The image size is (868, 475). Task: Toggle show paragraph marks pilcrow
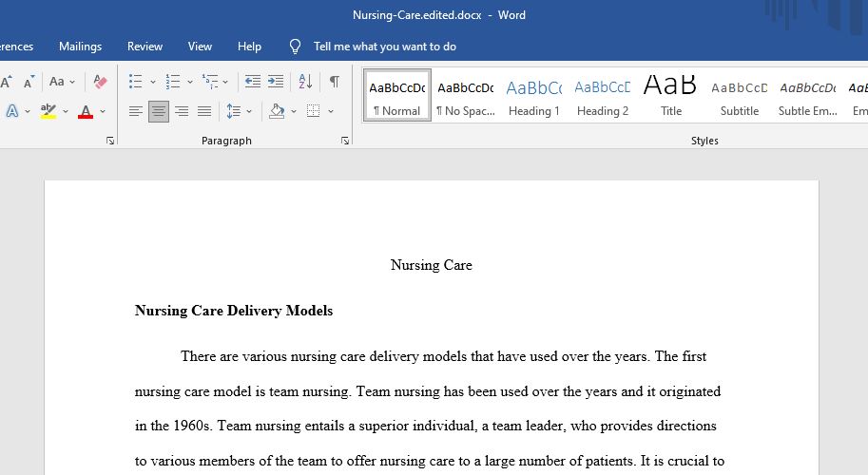335,82
